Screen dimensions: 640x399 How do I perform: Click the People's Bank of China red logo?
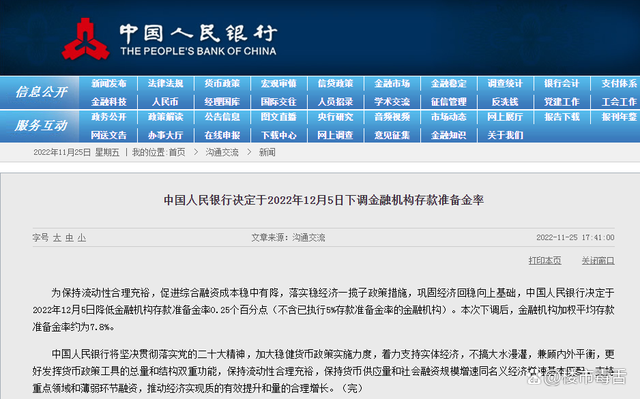pos(86,39)
